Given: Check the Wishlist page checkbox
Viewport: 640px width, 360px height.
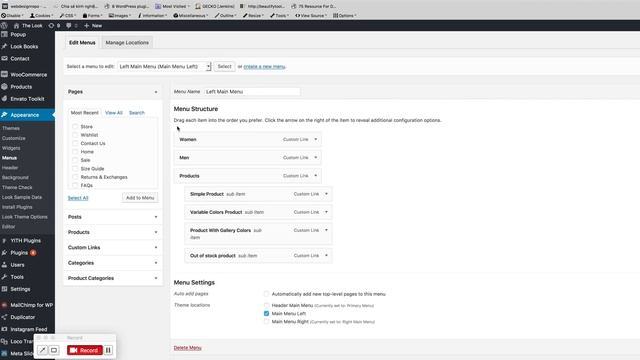Looking at the screenshot, I should pos(75,135).
